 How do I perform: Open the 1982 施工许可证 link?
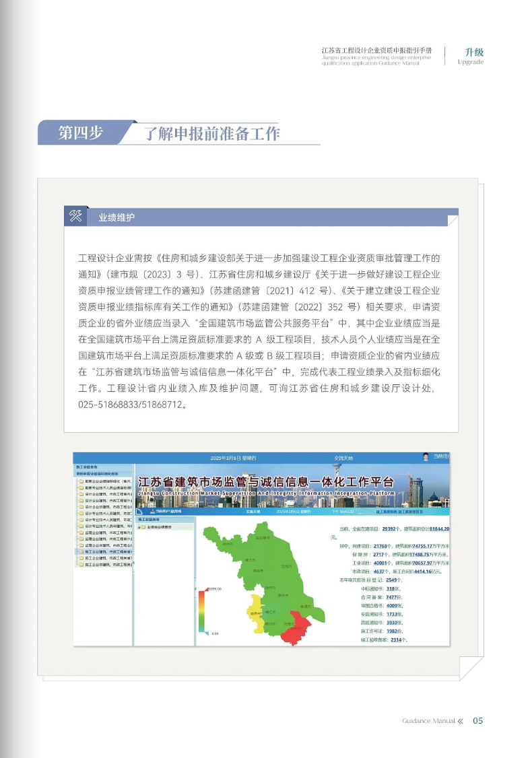click(391, 631)
